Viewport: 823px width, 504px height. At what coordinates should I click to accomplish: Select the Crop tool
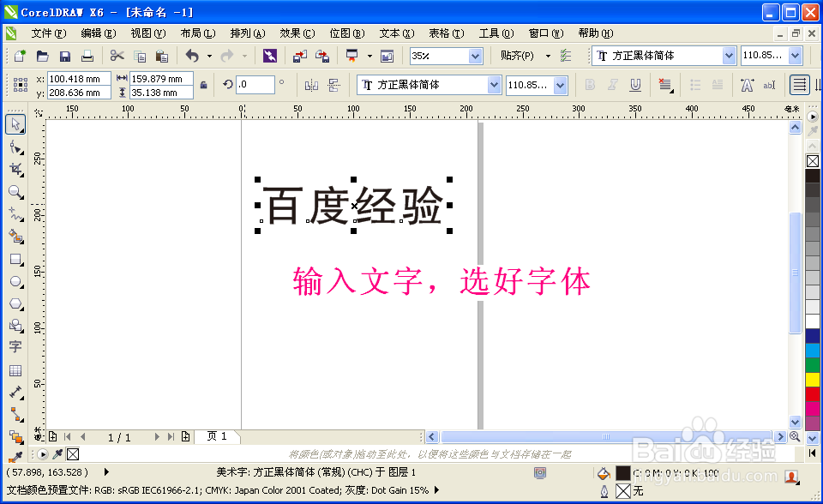tap(15, 169)
